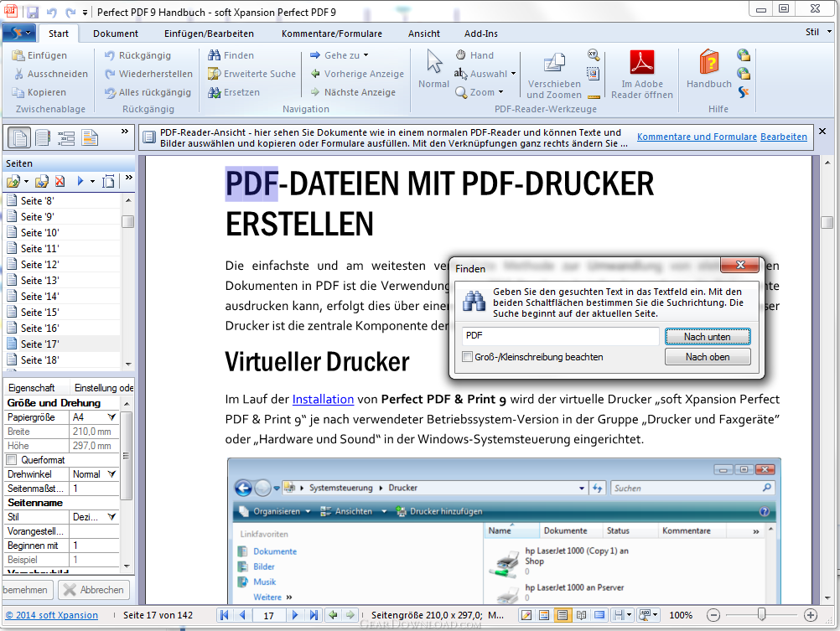Open the Stil Dezi... dropdown in properties
Screen dimensions: 840x631
click(x=111, y=517)
